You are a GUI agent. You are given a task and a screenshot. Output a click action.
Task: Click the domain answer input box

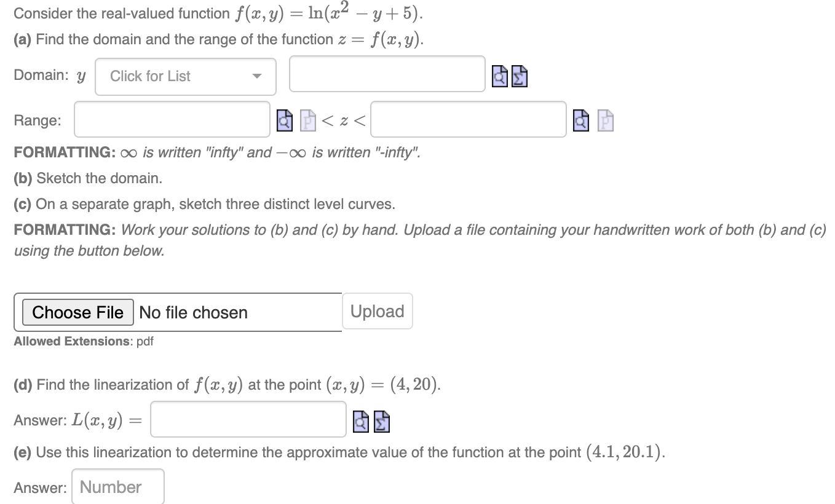click(x=387, y=74)
